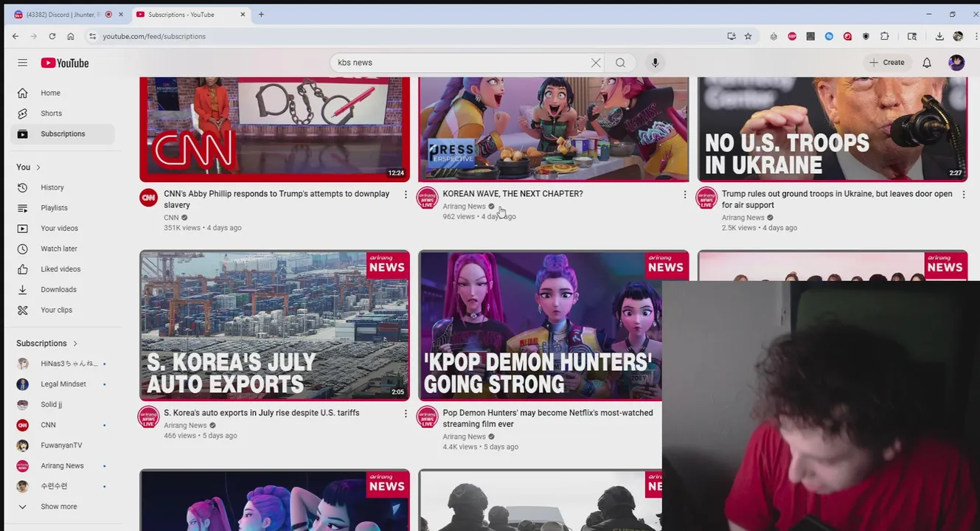Image resolution: width=980 pixels, height=531 pixels.
Task: Open the YouTube hamburger guide menu
Action: click(x=22, y=63)
